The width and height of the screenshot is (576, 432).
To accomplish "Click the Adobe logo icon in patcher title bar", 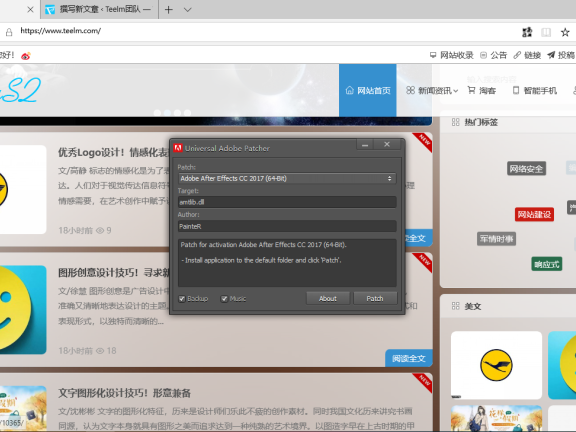I will coord(178,148).
